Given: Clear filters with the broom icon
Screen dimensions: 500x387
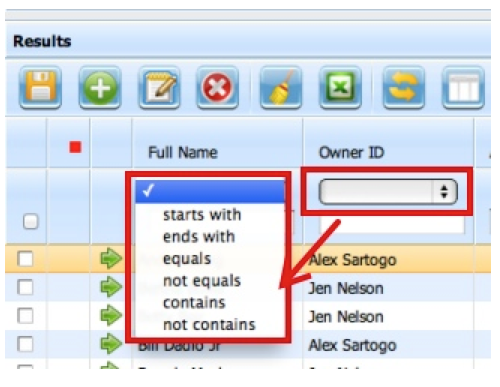Looking at the screenshot, I should [x=281, y=87].
